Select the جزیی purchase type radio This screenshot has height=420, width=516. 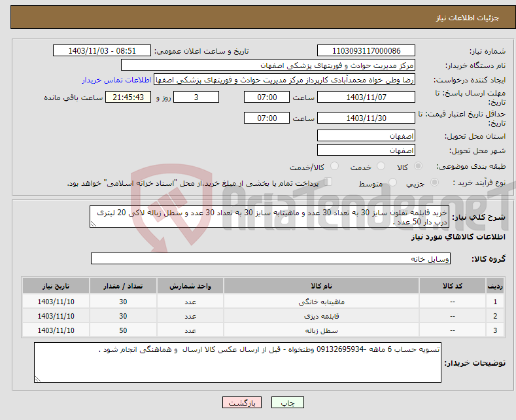pyautogui.click(x=434, y=182)
